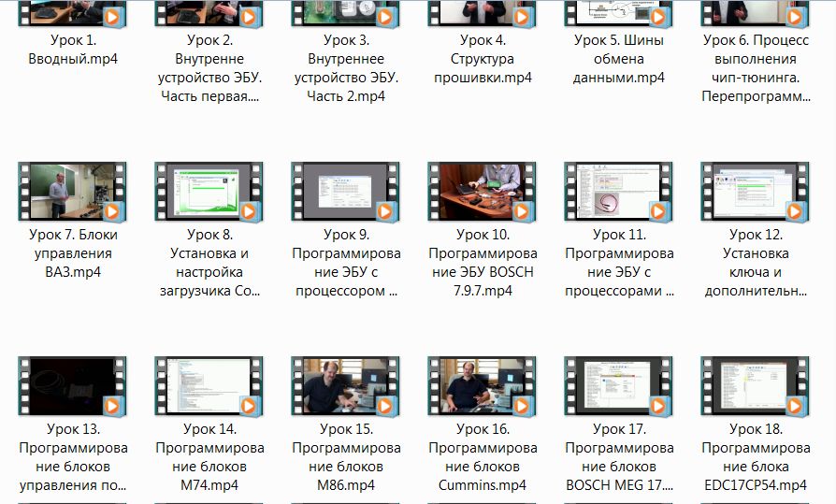Click file name 'Урок 17. Программирование блоков BOSCH MEG 17'
Viewport: 836px width, 504px height.
[x=619, y=457]
